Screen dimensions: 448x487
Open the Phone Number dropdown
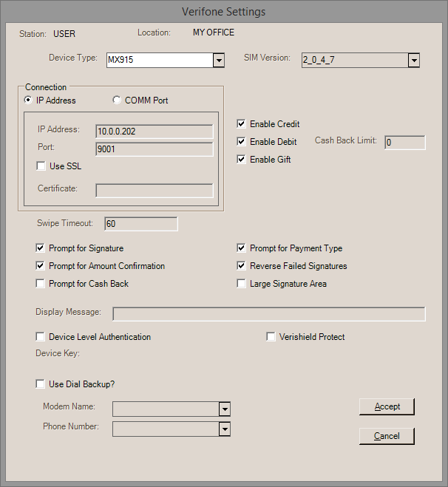point(224,429)
